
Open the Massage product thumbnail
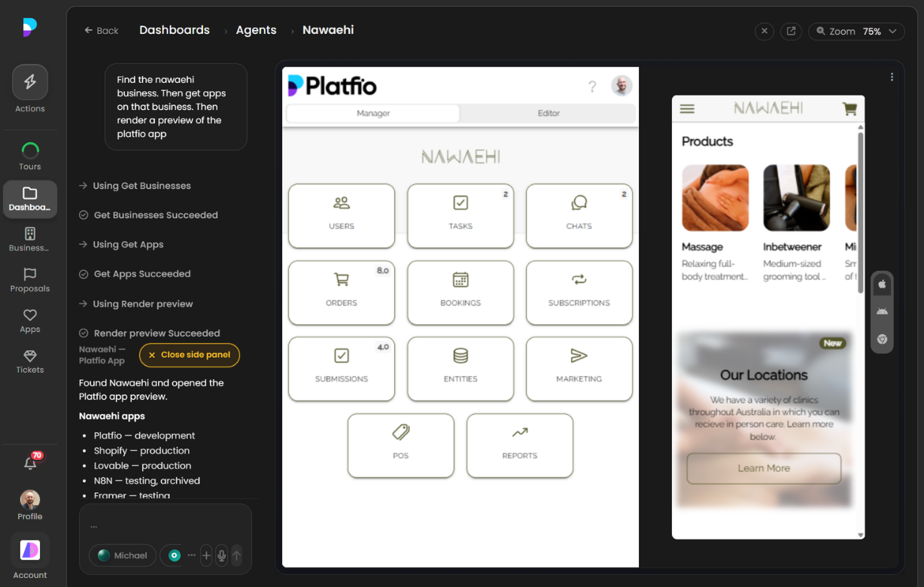pos(715,198)
